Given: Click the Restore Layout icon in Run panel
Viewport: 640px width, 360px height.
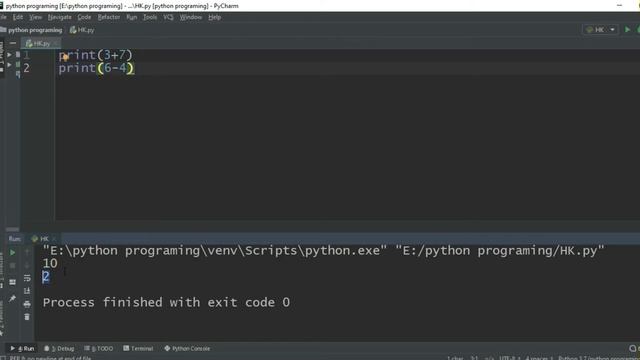Looking at the screenshot, I should 12,282.
